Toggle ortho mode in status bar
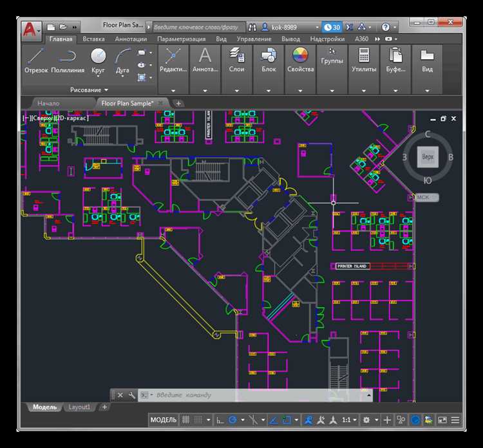The height and width of the screenshot is (448, 483). pos(220,420)
